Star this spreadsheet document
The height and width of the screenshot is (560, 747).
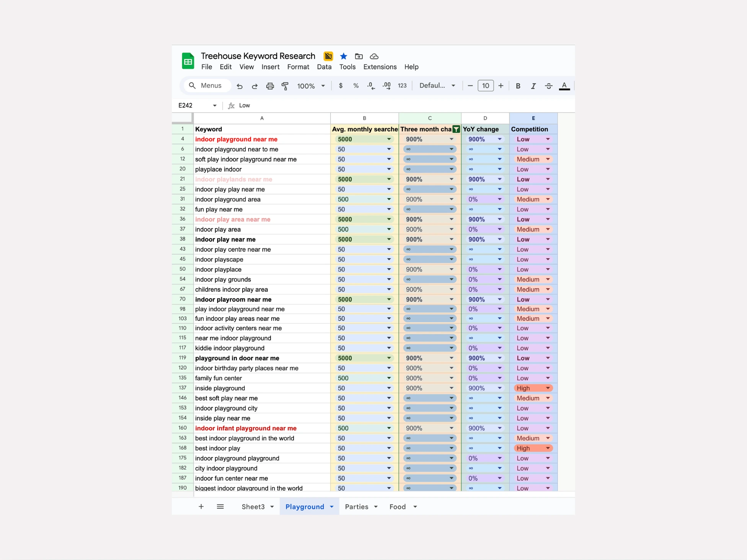(344, 56)
